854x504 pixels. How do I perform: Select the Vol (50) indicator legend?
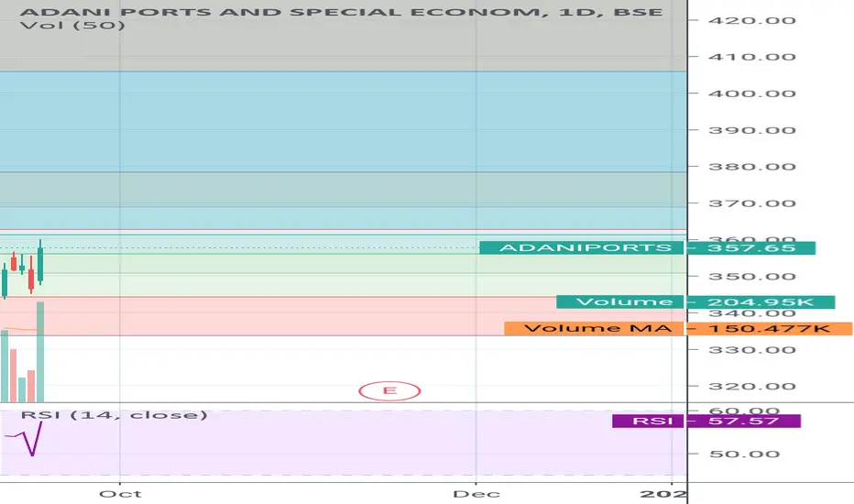(72, 25)
